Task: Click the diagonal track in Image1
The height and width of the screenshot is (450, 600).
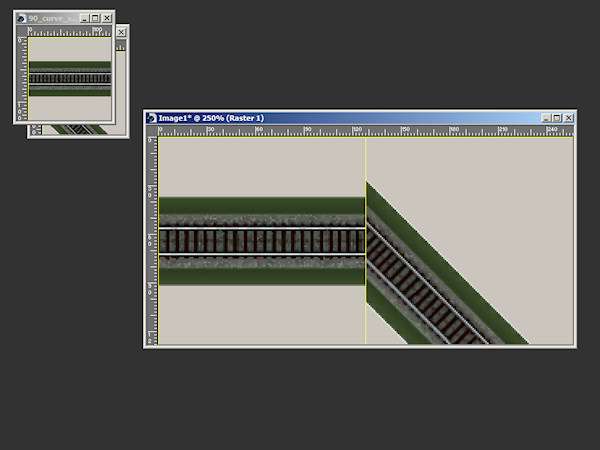Action: (x=430, y=290)
